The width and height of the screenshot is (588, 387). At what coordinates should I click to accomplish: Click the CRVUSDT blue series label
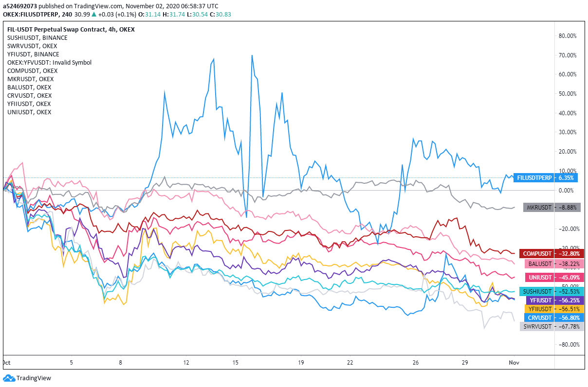tap(539, 317)
